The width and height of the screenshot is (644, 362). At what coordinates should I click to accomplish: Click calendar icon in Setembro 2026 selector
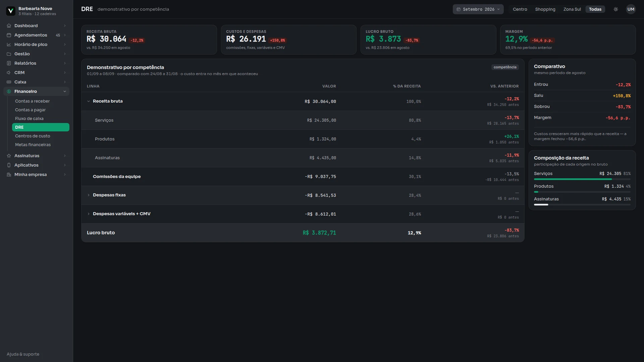459,9
